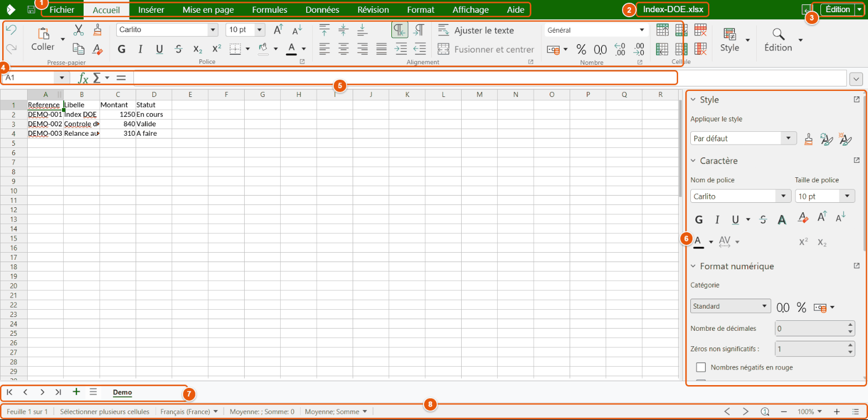Viewport: 868px width, 420px height.
Task: Apply percent format from the Nombre group
Action: [x=581, y=49]
